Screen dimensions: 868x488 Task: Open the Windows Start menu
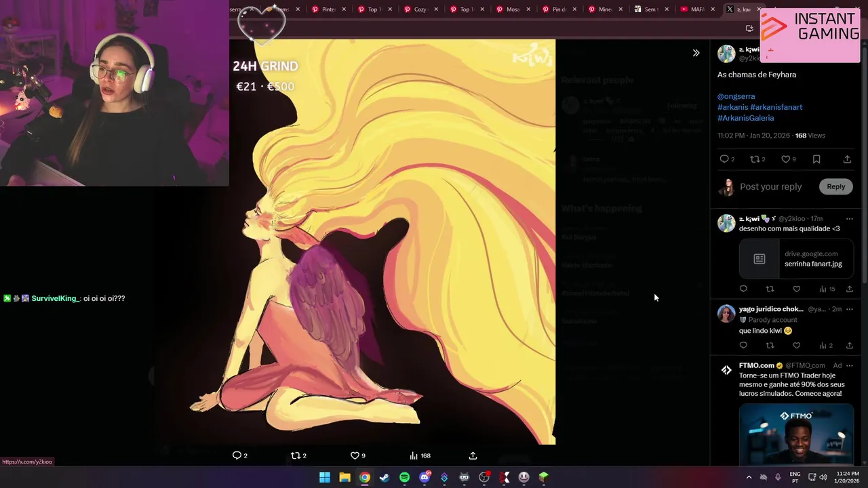[x=325, y=477]
